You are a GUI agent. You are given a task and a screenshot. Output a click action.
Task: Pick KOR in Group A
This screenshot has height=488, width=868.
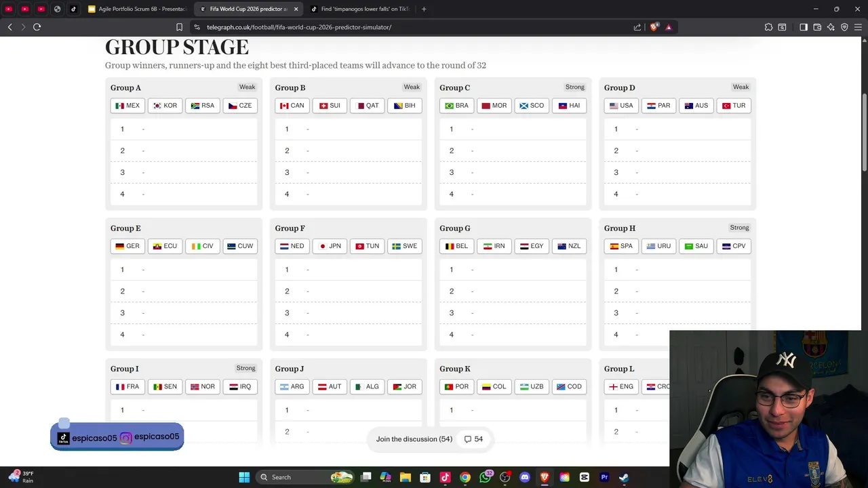(x=165, y=106)
